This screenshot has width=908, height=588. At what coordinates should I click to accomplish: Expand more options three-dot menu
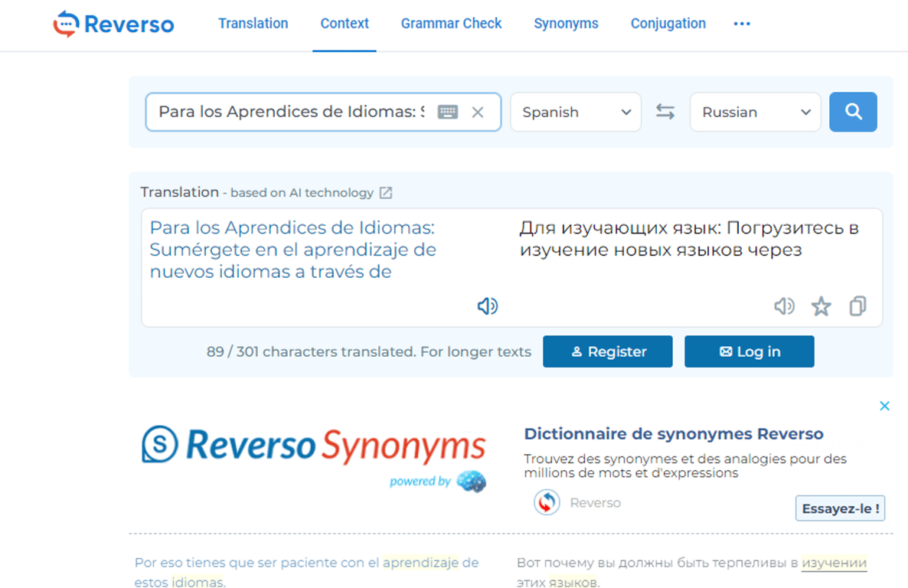coord(742,24)
